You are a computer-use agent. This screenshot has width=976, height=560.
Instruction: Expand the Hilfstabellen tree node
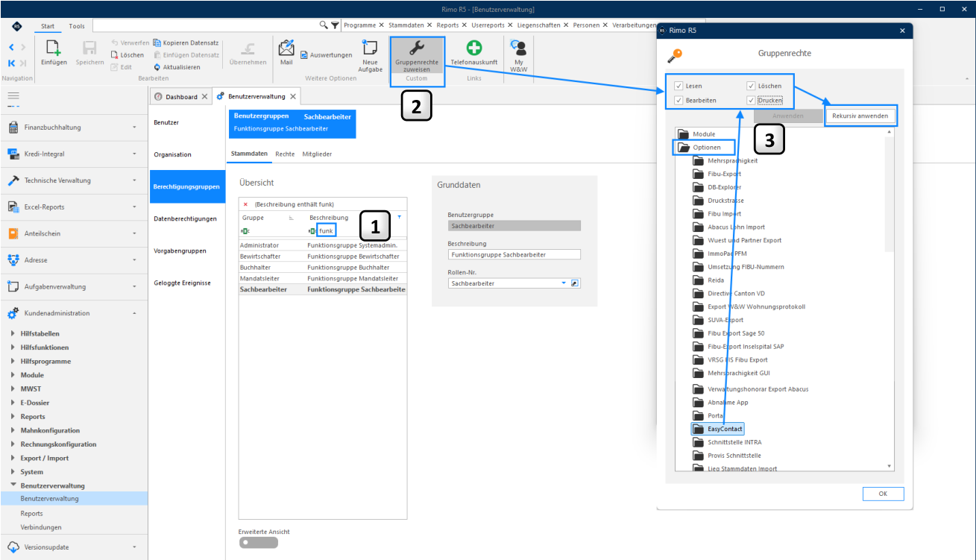click(x=13, y=333)
